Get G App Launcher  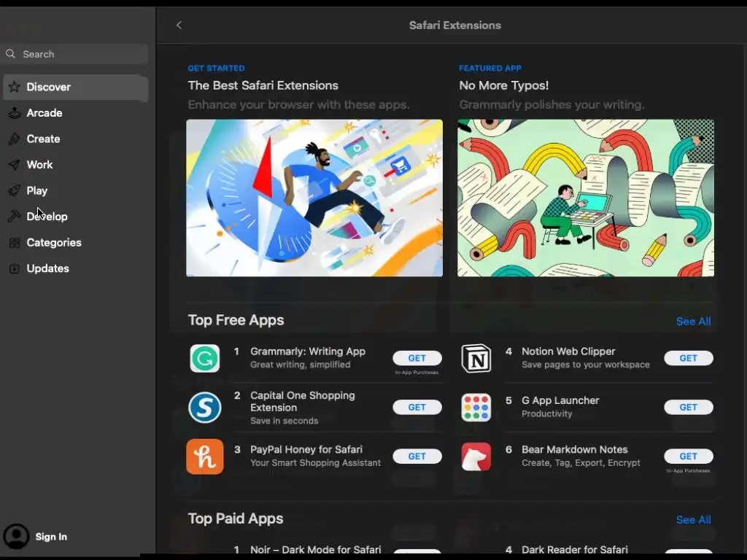click(689, 407)
